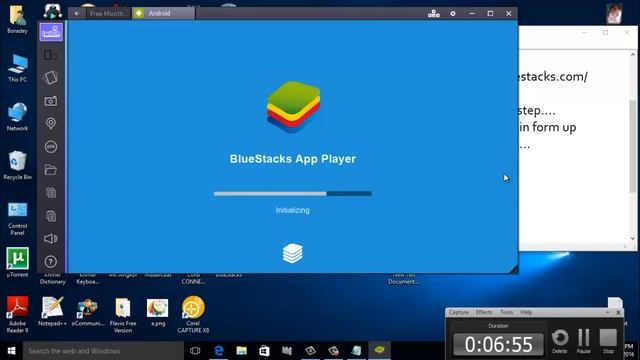Select Notepad++ desktop icon
This screenshot has width=640, height=360.
52,311
